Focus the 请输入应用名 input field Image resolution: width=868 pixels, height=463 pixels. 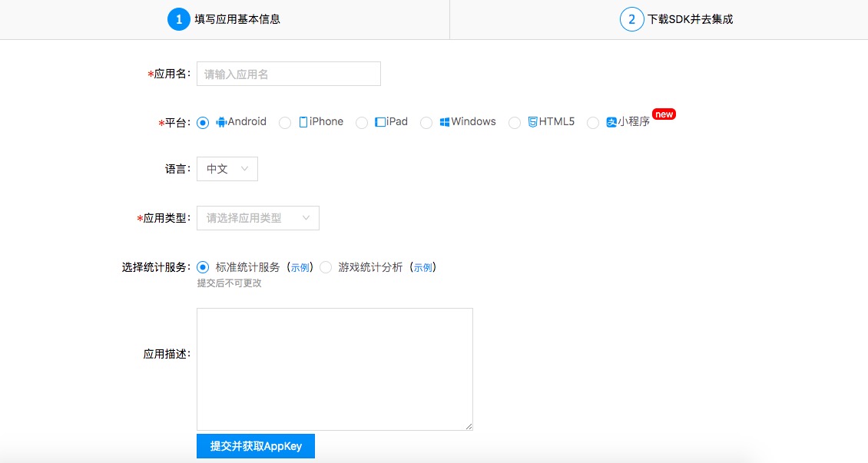coord(288,74)
